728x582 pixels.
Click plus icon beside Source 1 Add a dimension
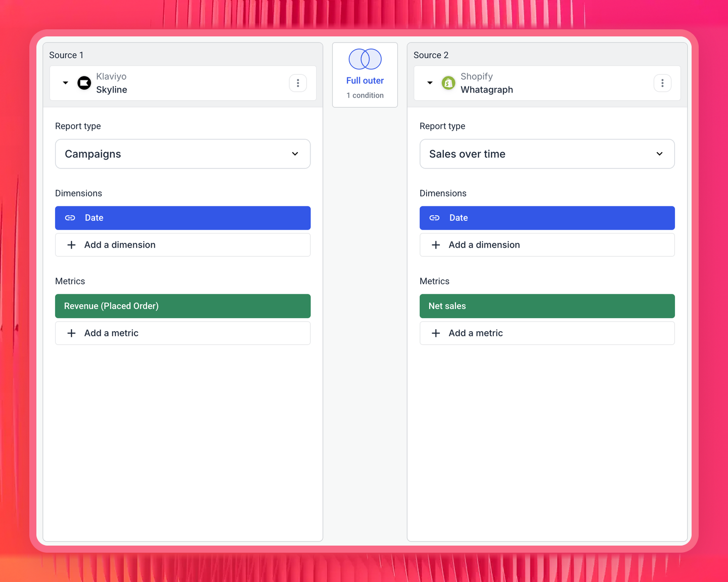(x=72, y=245)
